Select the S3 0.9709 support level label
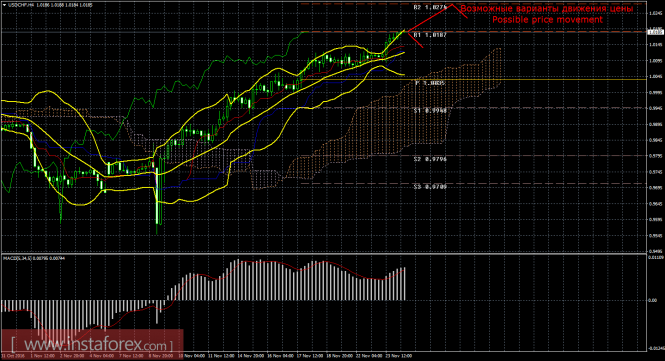 (x=430, y=186)
